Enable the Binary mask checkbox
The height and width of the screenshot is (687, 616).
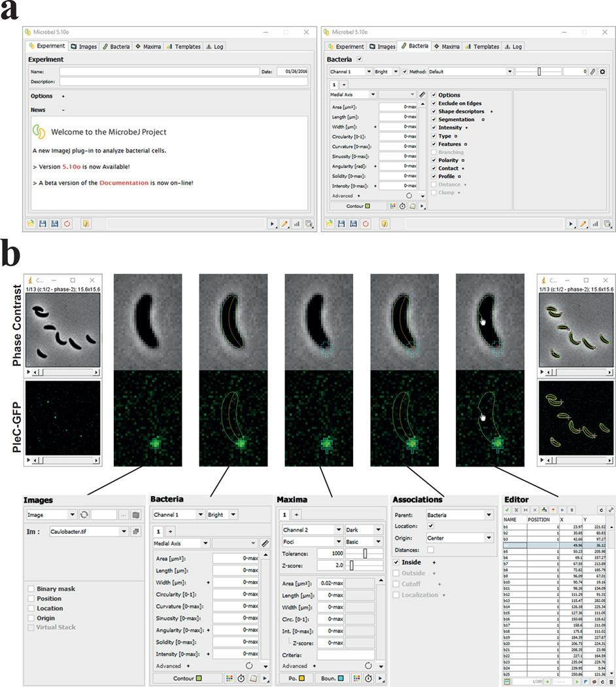click(x=31, y=589)
